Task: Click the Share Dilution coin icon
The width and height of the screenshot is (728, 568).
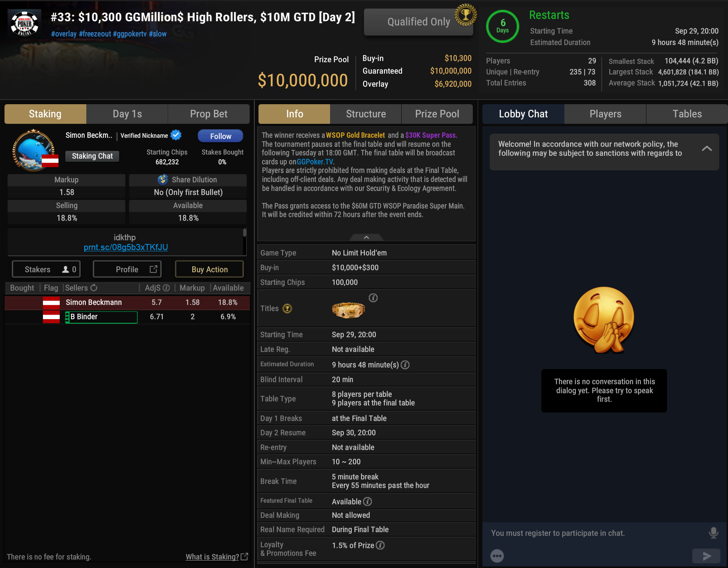Action: pyautogui.click(x=163, y=179)
